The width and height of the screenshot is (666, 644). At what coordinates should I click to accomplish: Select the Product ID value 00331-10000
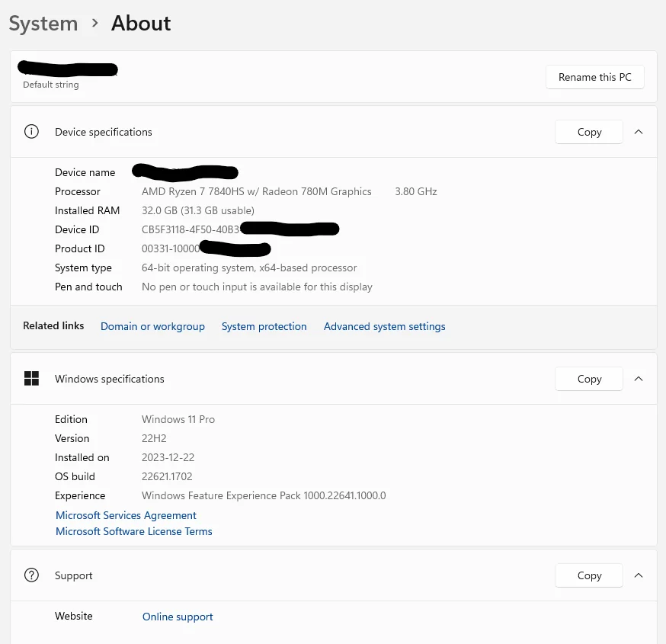click(171, 249)
